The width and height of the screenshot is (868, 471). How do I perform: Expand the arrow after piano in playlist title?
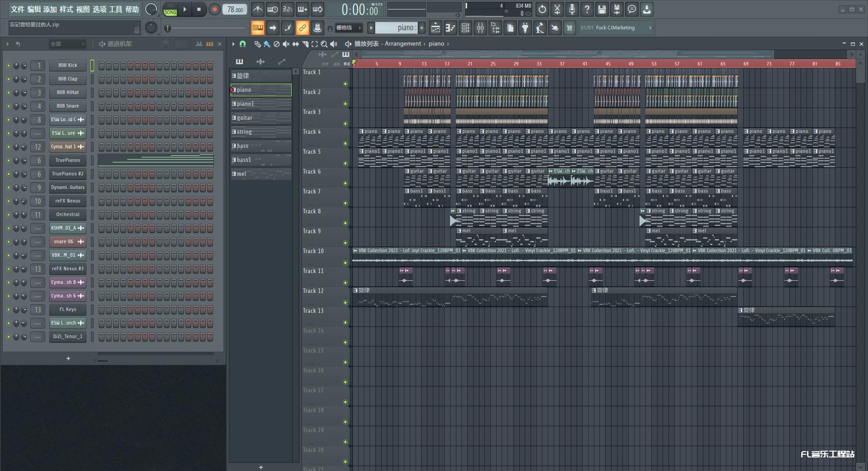click(x=449, y=44)
